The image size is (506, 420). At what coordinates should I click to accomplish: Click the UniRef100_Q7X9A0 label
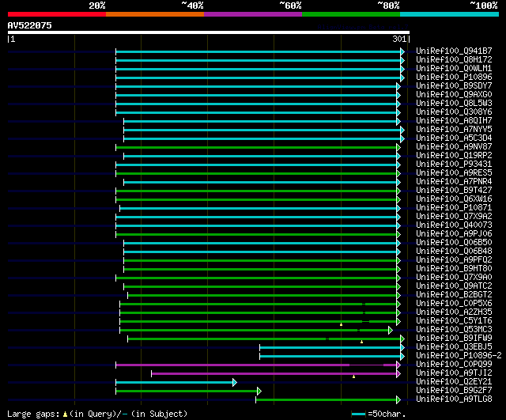[x=454, y=278]
